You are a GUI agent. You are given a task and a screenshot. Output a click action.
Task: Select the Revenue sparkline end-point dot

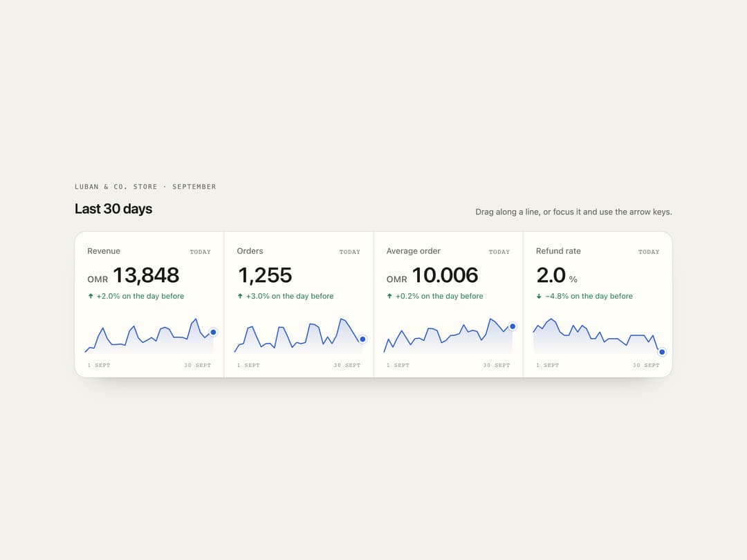point(214,333)
